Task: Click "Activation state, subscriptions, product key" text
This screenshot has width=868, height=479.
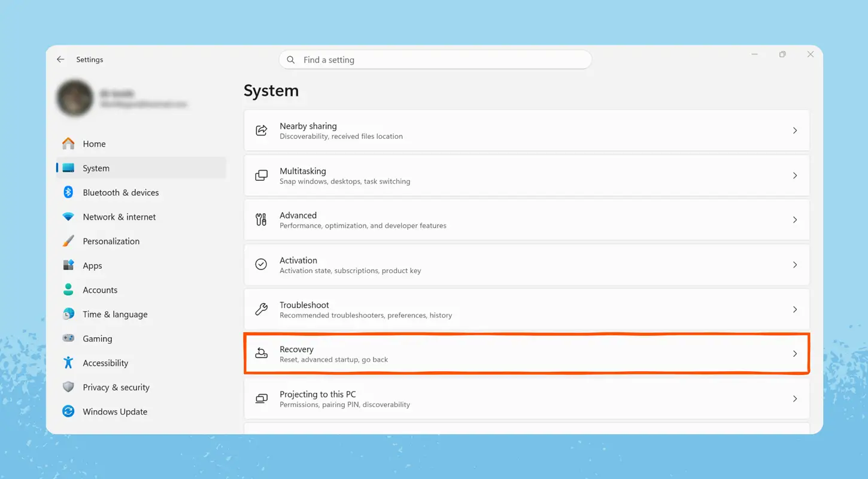Action: [x=350, y=271]
